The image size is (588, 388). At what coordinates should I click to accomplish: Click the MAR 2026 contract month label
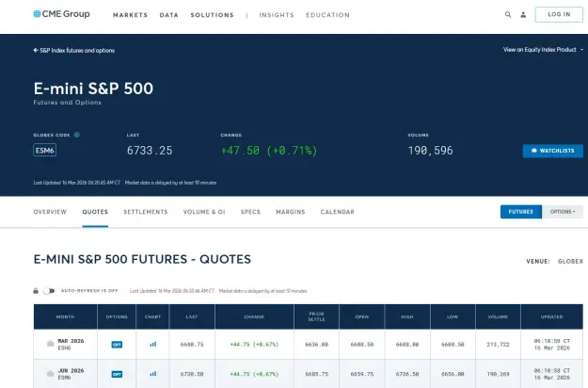pyautogui.click(x=71, y=341)
